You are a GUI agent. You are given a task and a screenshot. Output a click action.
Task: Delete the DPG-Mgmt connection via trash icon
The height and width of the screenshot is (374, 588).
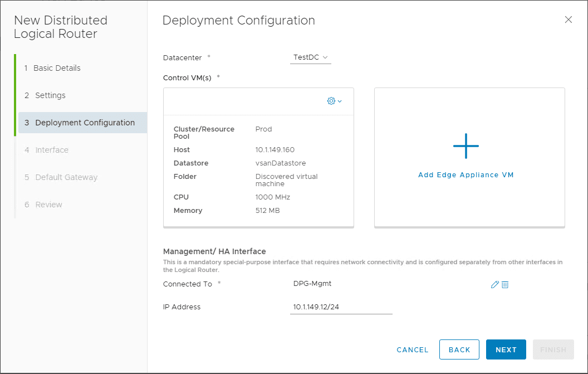[505, 284]
